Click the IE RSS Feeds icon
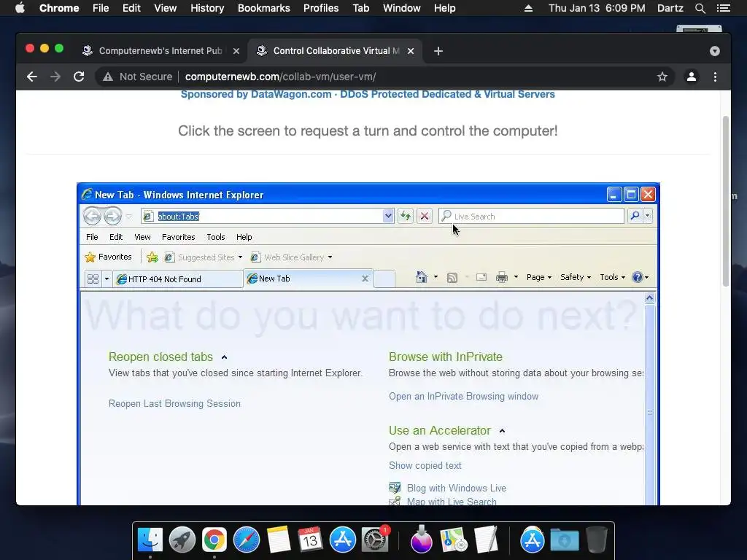Viewport: 747px width, 560px height. pyautogui.click(x=452, y=277)
